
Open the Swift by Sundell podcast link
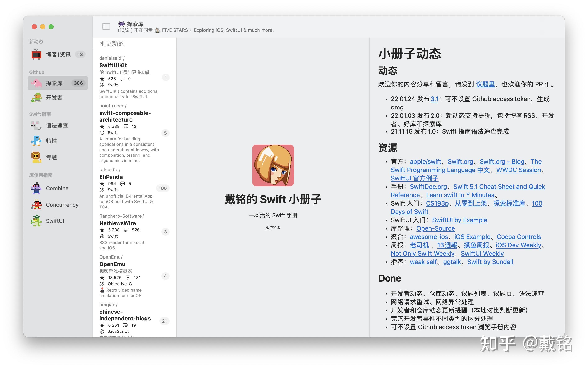[490, 262]
